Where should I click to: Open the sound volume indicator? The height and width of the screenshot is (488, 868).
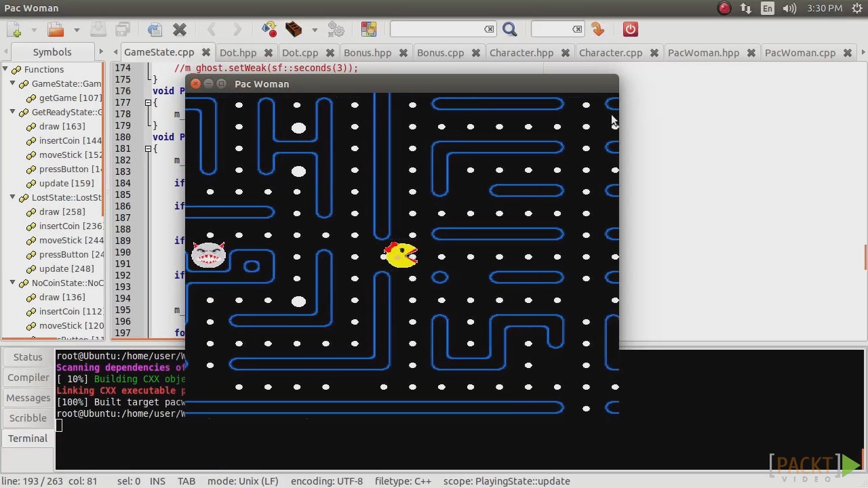(x=789, y=8)
